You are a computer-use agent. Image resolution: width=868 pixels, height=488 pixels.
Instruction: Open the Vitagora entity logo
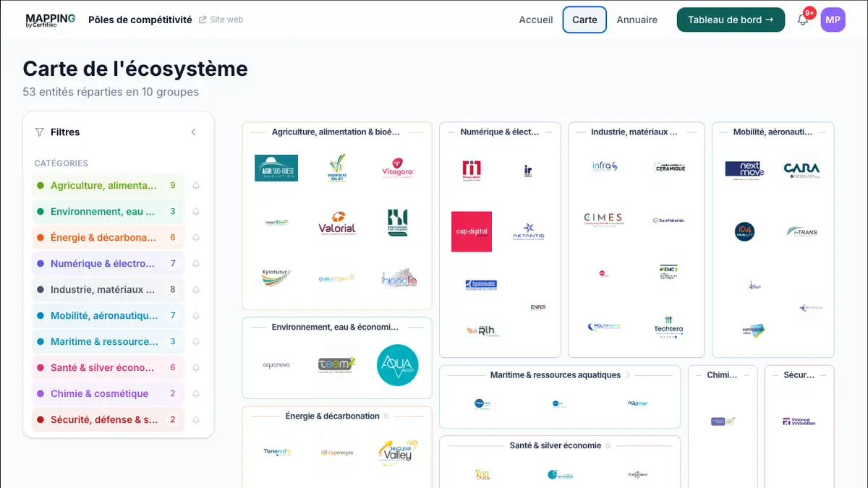[398, 168]
